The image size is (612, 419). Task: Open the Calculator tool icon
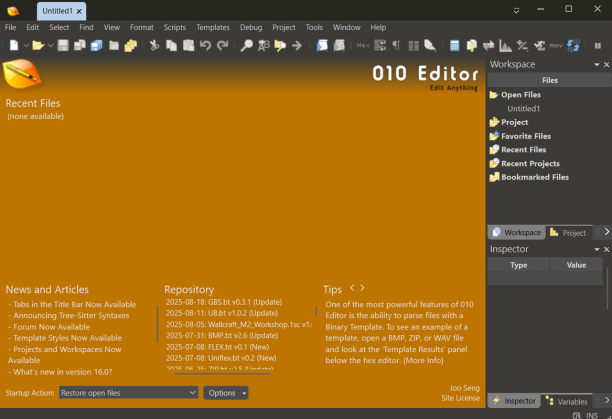[x=454, y=46]
